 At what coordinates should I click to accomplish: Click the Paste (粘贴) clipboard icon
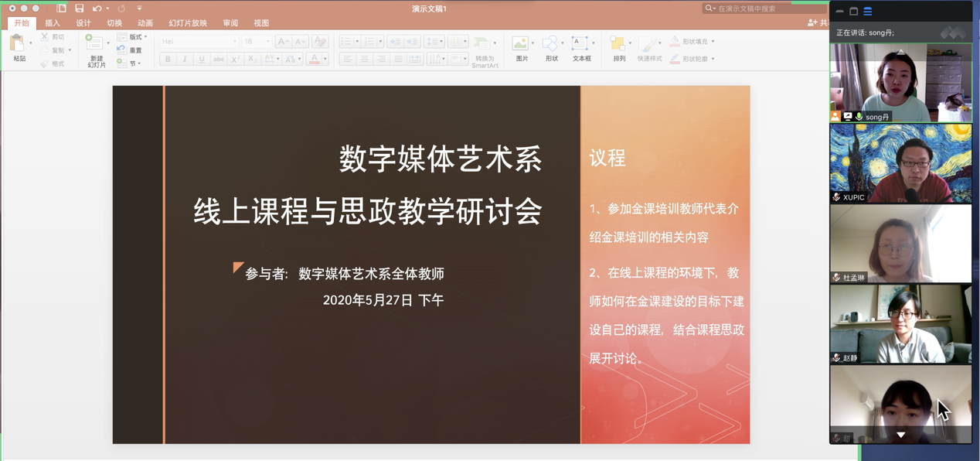tap(19, 45)
